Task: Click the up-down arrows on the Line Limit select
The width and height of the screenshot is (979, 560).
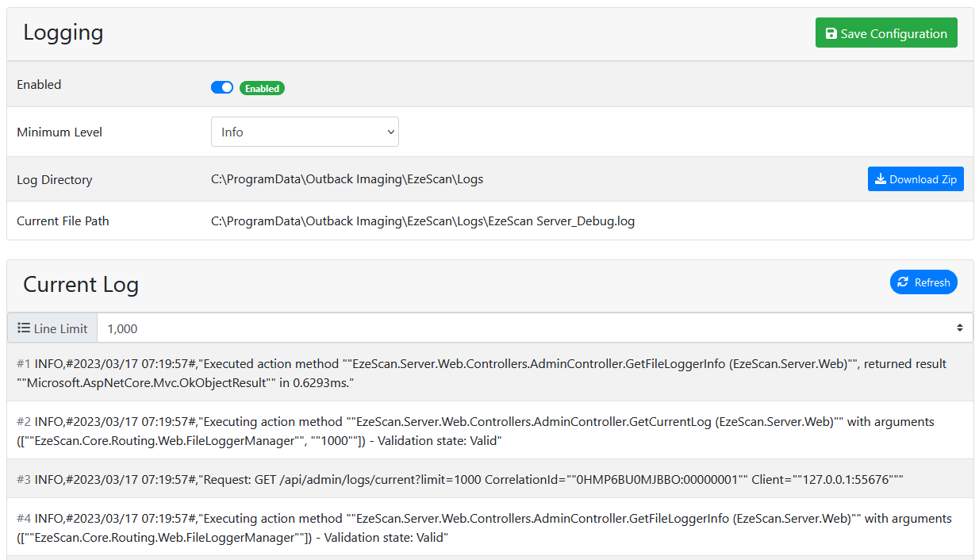Action: [x=959, y=328]
